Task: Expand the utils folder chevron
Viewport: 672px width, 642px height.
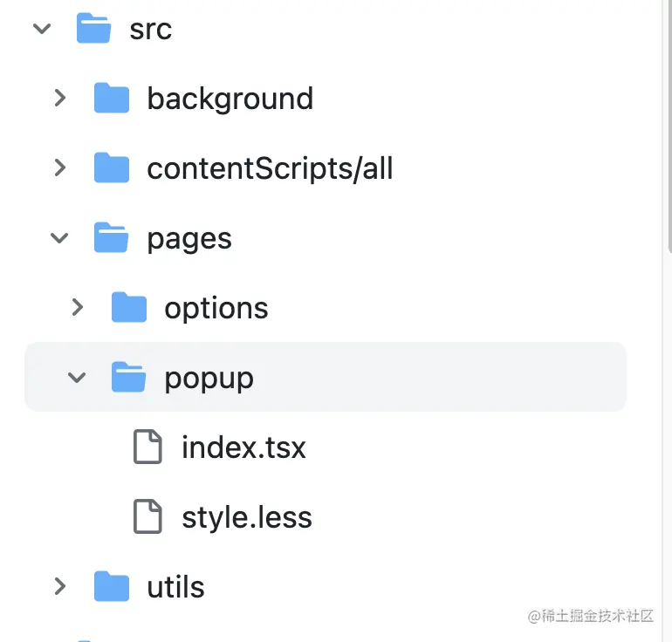Action: (60, 586)
